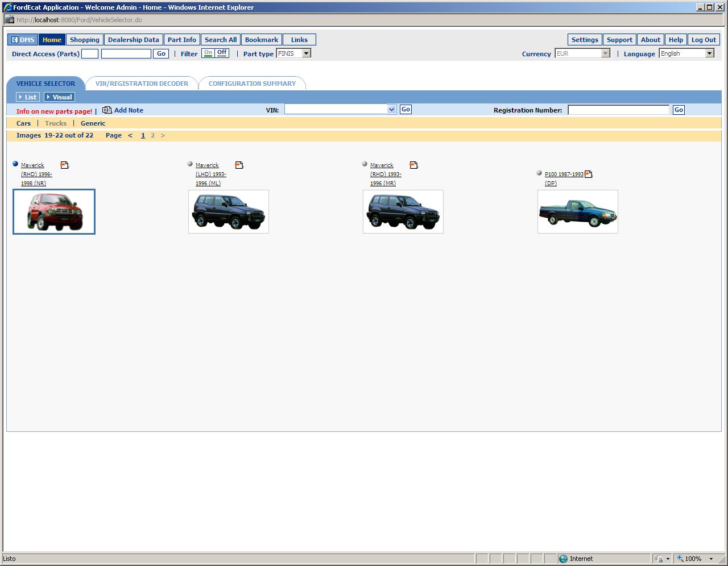Click the Help button
Image resolution: width=728 pixels, height=566 pixels.
(x=676, y=40)
